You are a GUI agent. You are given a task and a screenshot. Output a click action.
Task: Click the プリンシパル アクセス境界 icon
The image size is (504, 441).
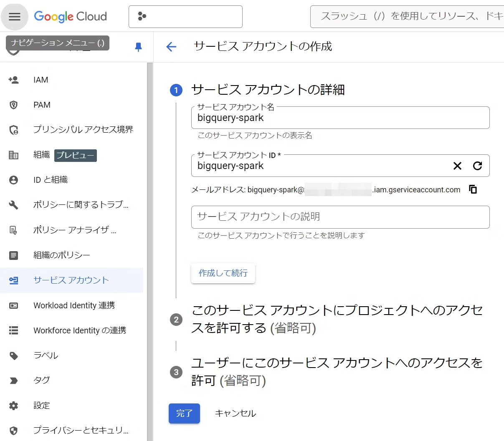[14, 130]
